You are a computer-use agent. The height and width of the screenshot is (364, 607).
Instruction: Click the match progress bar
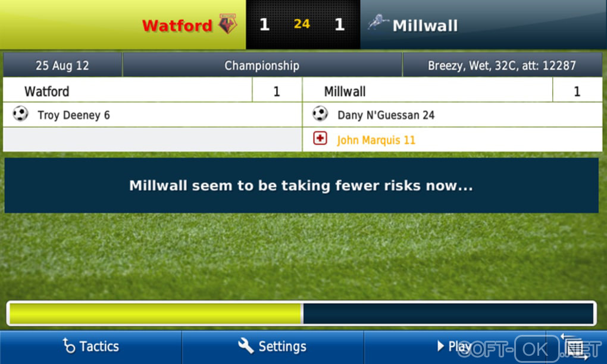[x=302, y=313]
